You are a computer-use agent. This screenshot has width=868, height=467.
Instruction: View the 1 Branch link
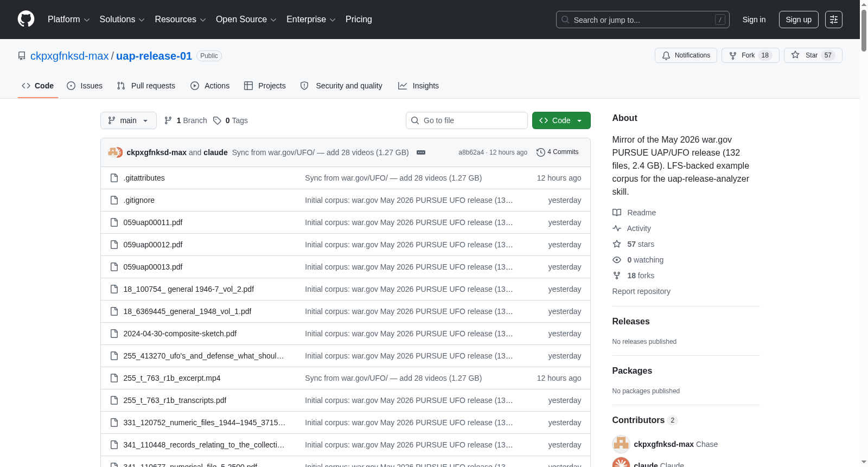[x=186, y=120]
